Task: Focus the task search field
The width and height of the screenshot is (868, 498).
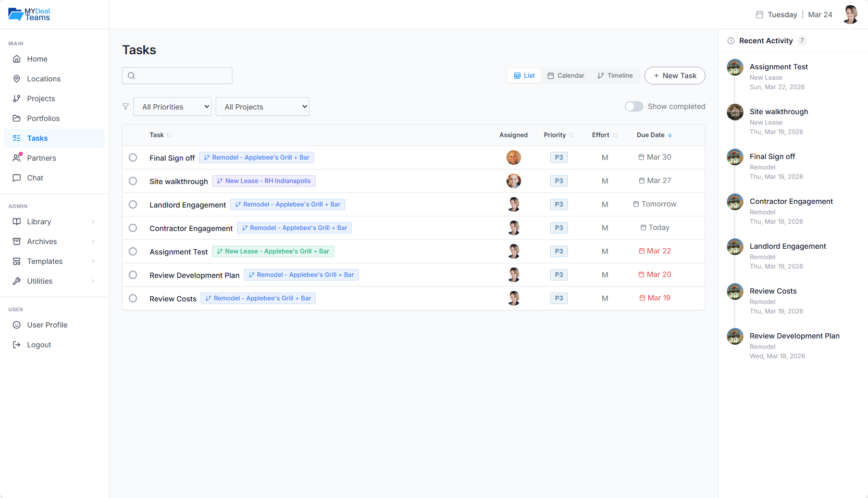Action: pos(177,76)
